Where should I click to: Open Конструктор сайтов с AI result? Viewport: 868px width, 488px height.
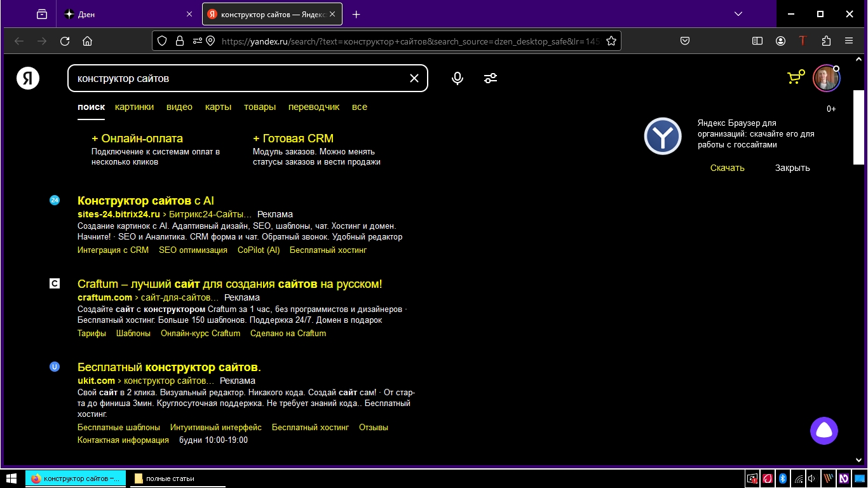click(x=146, y=201)
